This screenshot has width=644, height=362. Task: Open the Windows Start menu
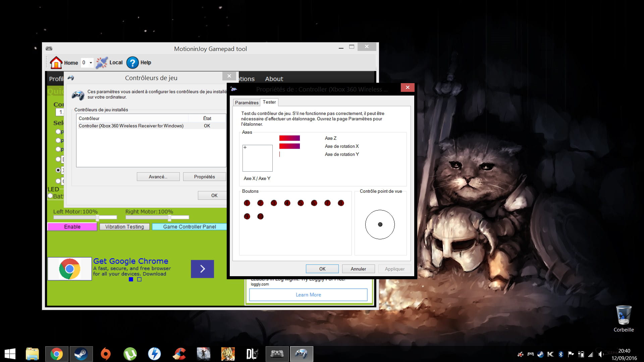pyautogui.click(x=10, y=354)
